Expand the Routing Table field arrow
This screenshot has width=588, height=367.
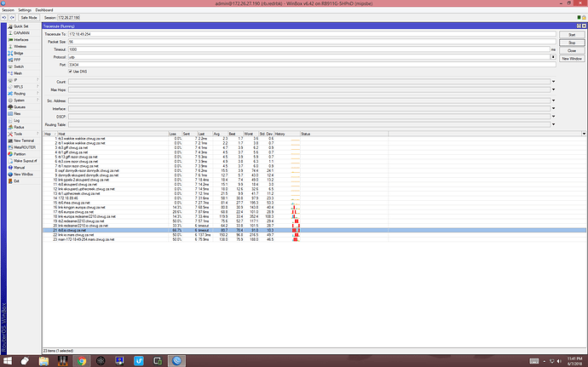553,124
